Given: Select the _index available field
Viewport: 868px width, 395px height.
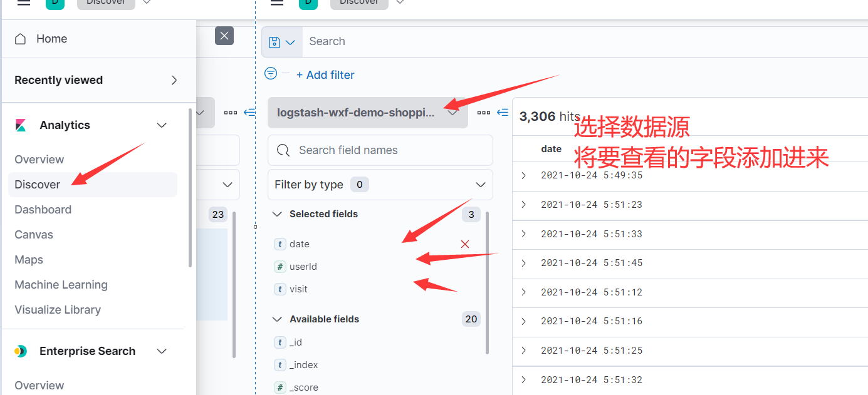Looking at the screenshot, I should tap(303, 365).
